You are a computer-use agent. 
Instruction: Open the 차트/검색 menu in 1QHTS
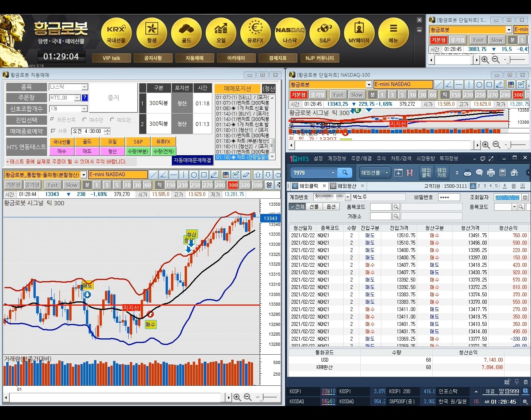pyautogui.click(x=401, y=158)
